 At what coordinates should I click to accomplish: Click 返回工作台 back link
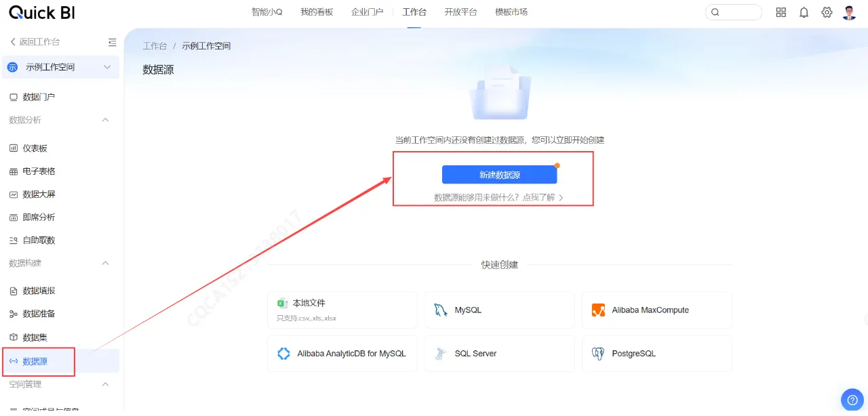click(35, 42)
